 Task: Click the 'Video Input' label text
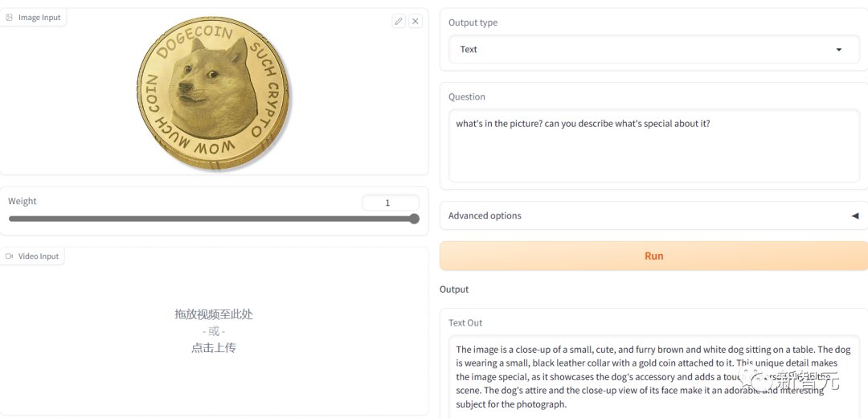click(x=39, y=256)
